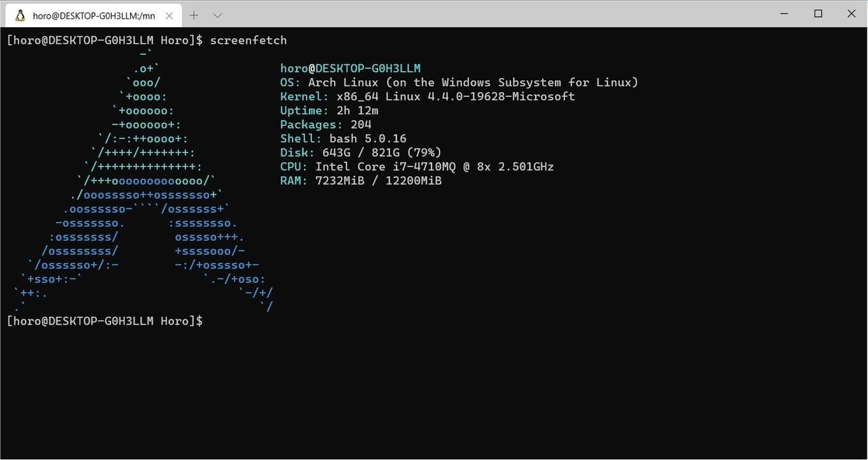Click the CPU Intel Core i7-4710MQ line

[x=417, y=166]
